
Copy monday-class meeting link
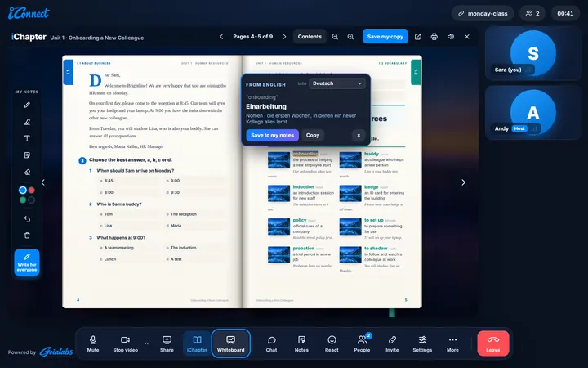(483, 14)
